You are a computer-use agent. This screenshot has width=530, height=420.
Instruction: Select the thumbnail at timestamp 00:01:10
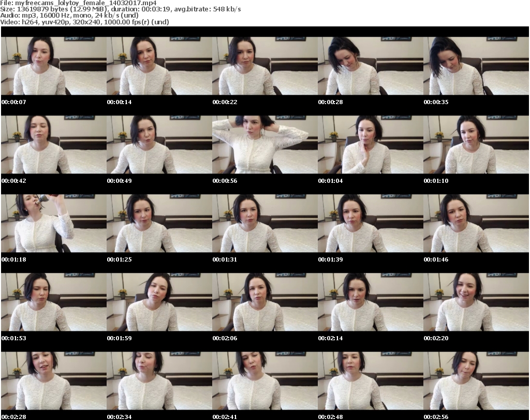(476, 144)
